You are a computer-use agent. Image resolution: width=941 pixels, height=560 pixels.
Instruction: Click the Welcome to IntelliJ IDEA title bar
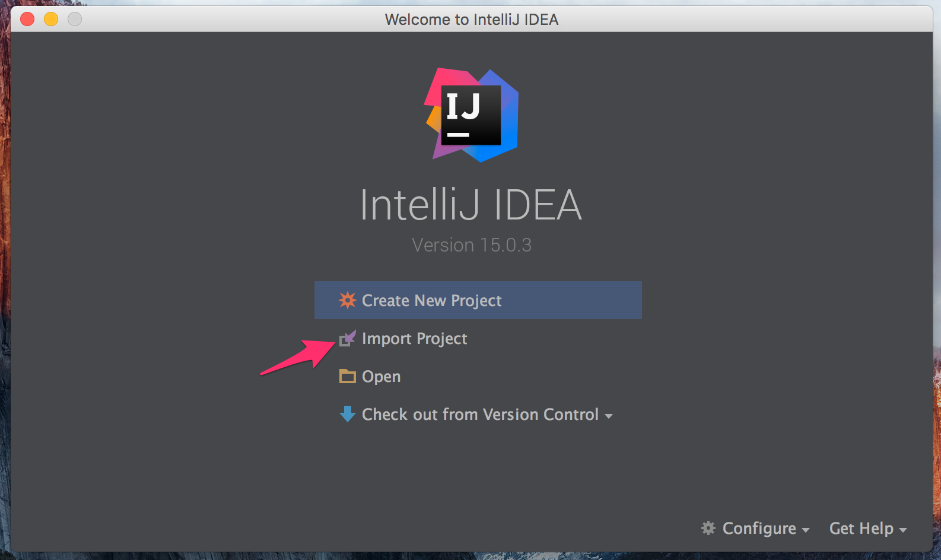[472, 20]
